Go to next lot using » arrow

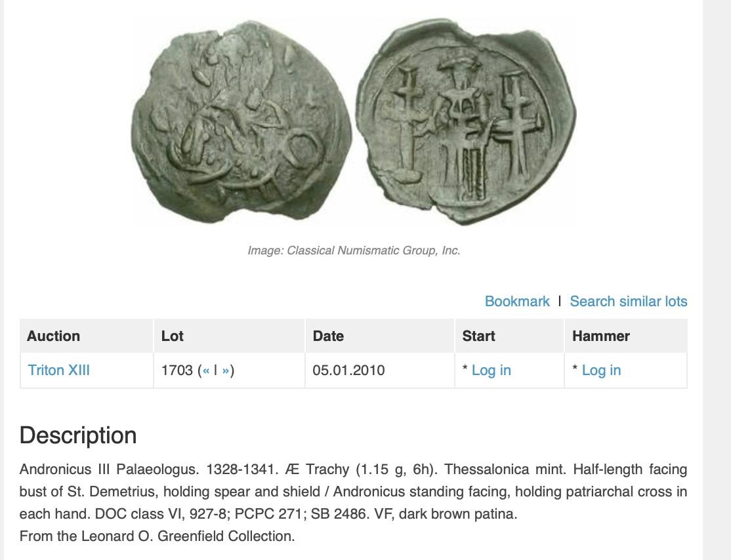point(226,370)
